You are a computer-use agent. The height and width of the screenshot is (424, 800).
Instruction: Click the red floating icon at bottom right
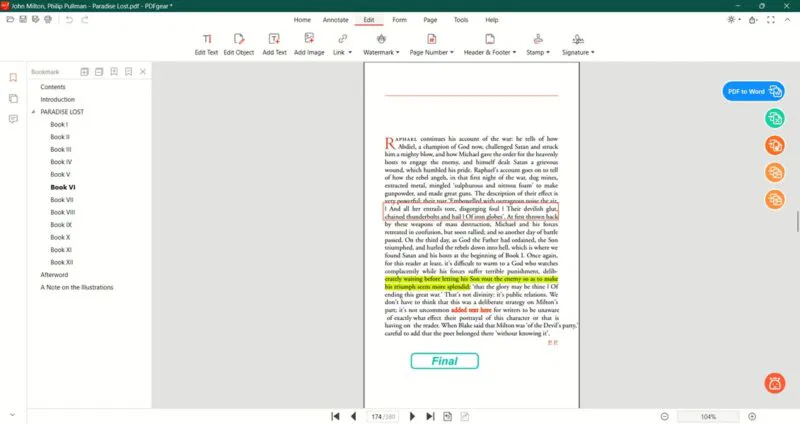[x=774, y=383]
